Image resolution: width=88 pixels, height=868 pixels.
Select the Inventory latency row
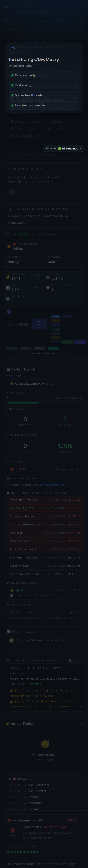[x=45, y=500]
